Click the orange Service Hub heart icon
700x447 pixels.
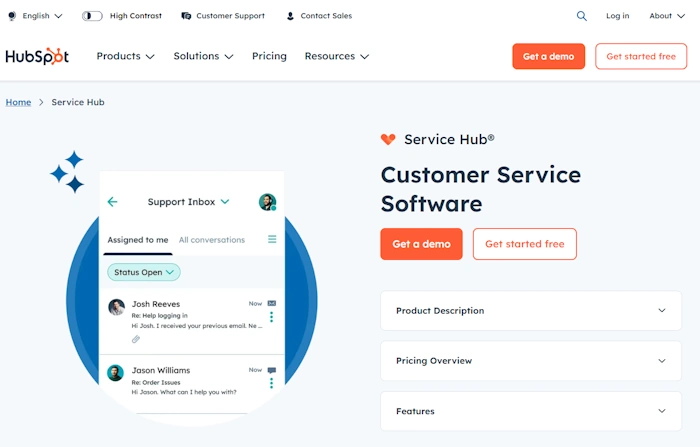(388, 139)
